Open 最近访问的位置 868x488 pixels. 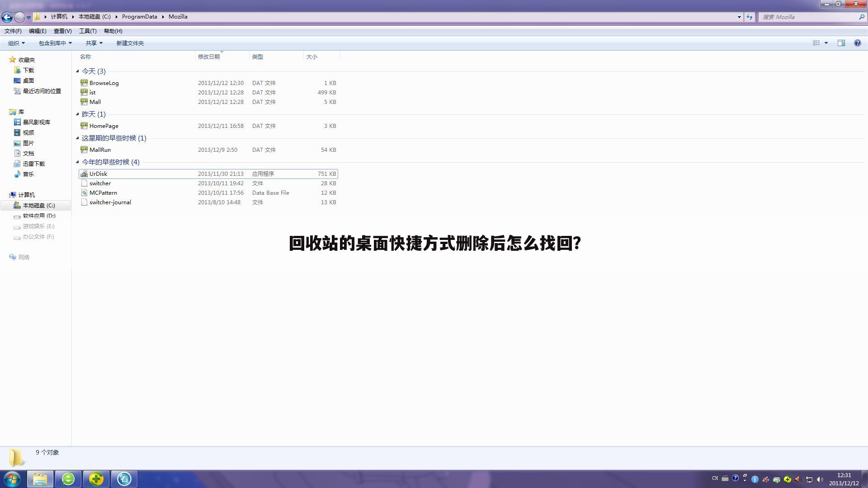pos(42,91)
